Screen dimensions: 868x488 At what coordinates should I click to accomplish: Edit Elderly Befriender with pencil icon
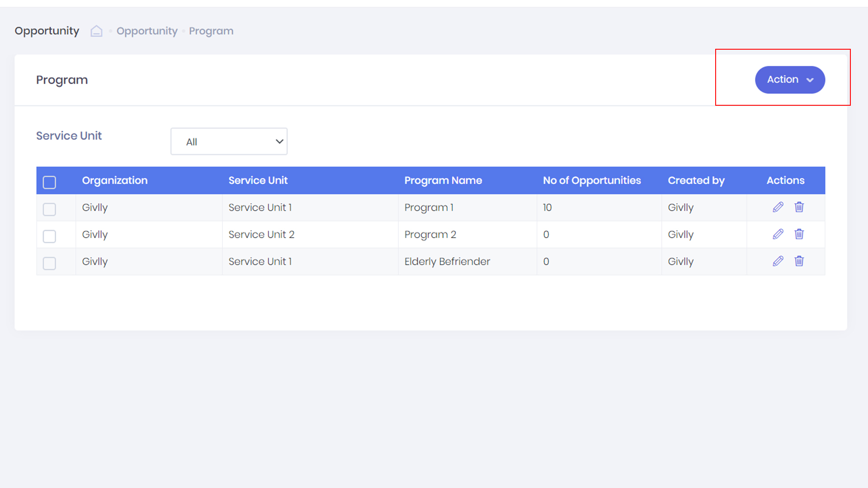(x=778, y=262)
